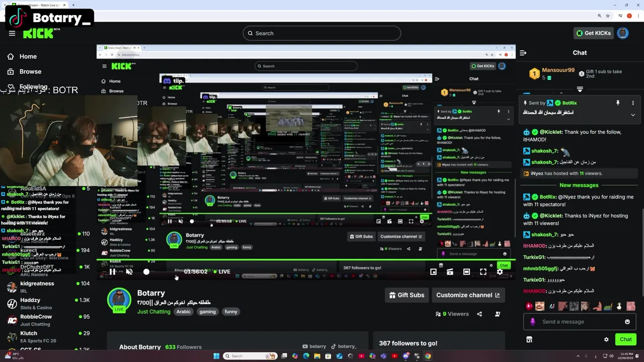
Task: Select the Arabic tag
Action: 184,312
